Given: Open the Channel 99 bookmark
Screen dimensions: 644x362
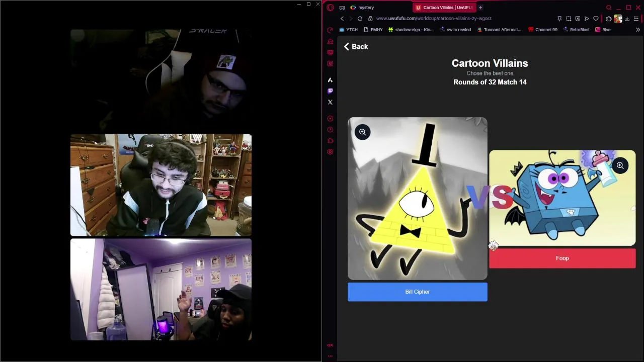Looking at the screenshot, I should tap(543, 30).
